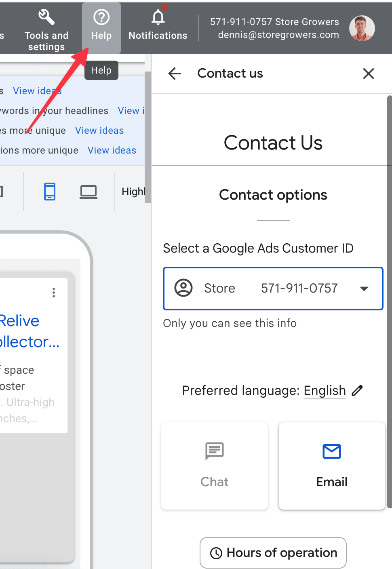Edit preferred language with pencil icon
This screenshot has width=392, height=569.
coord(357,390)
